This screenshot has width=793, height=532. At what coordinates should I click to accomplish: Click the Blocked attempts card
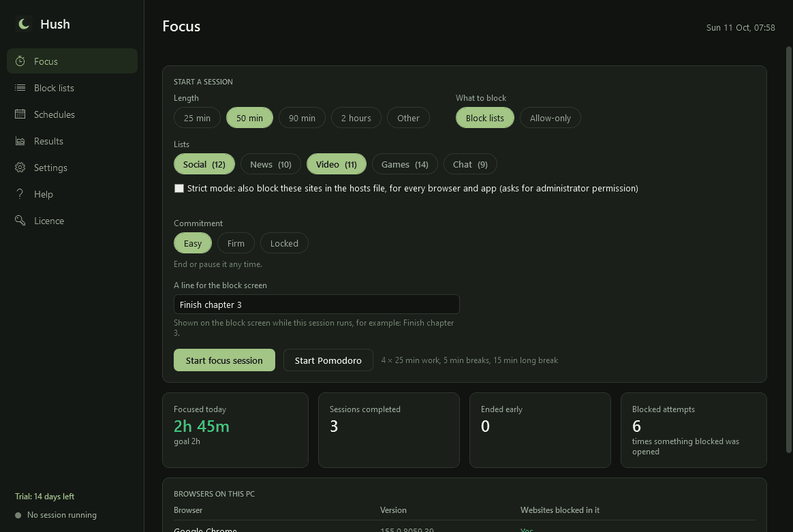tap(694, 431)
